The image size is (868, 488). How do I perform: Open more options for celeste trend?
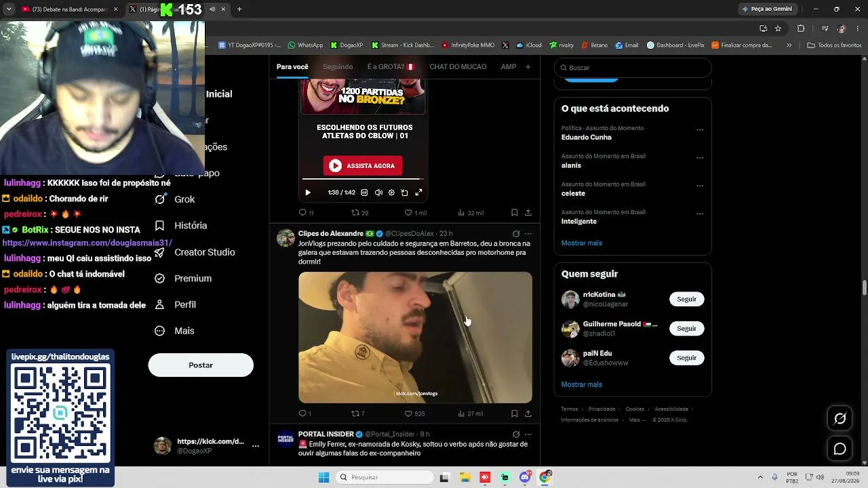[x=700, y=186]
